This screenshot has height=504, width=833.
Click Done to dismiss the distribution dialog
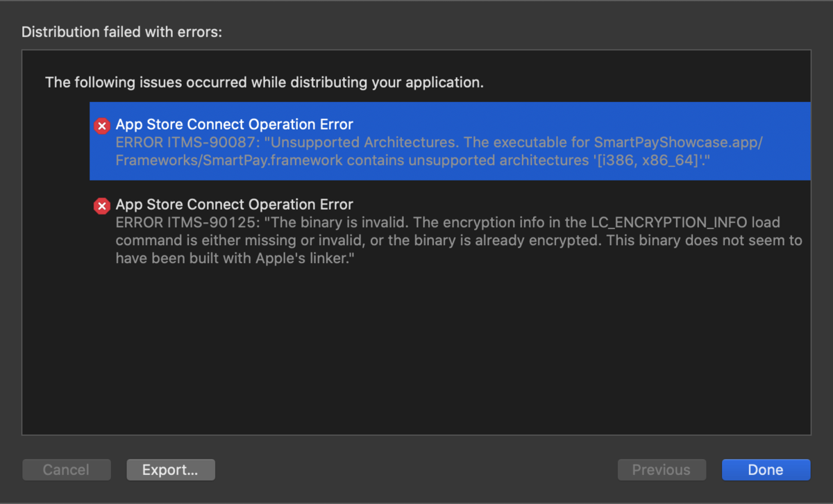click(x=766, y=469)
